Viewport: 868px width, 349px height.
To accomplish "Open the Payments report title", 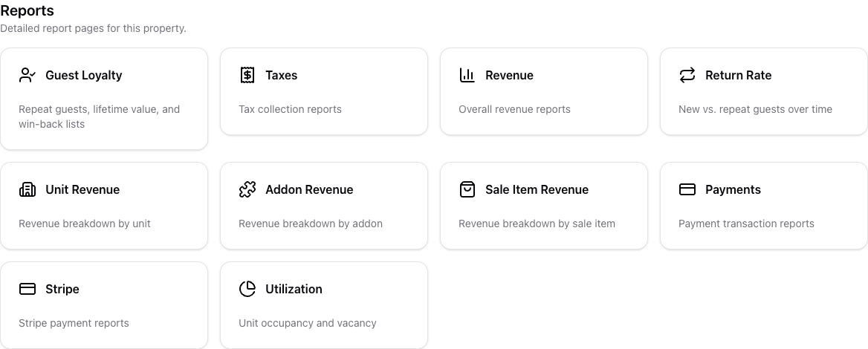I will point(733,189).
